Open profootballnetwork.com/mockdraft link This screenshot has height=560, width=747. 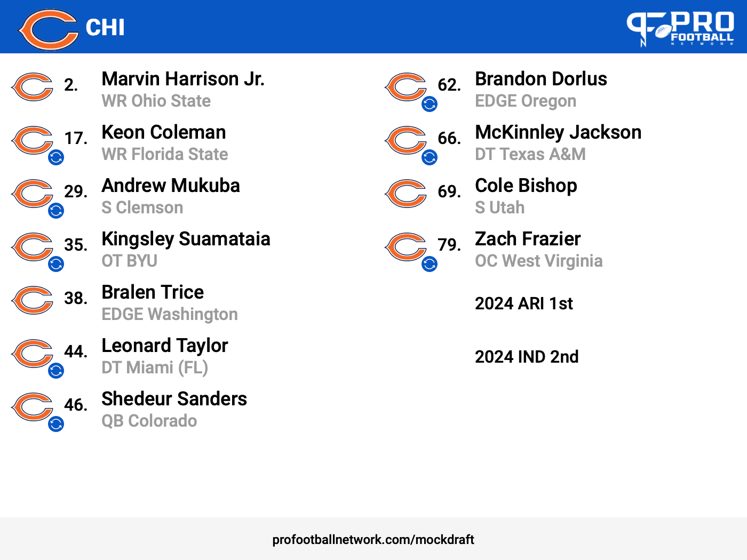pyautogui.click(x=373, y=540)
